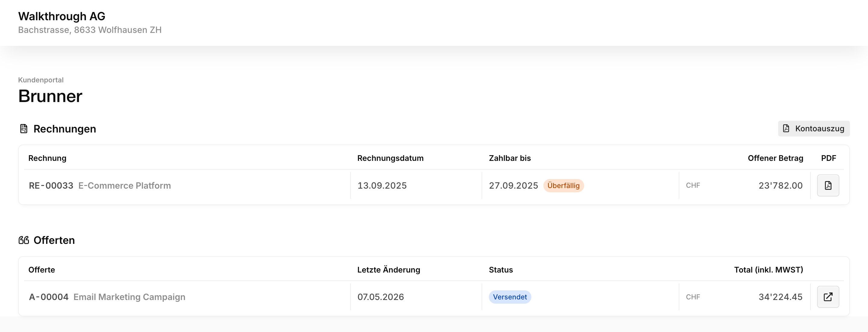The height and width of the screenshot is (332, 868).
Task: Click the Email Marketing Campaign offer title
Action: (129, 297)
